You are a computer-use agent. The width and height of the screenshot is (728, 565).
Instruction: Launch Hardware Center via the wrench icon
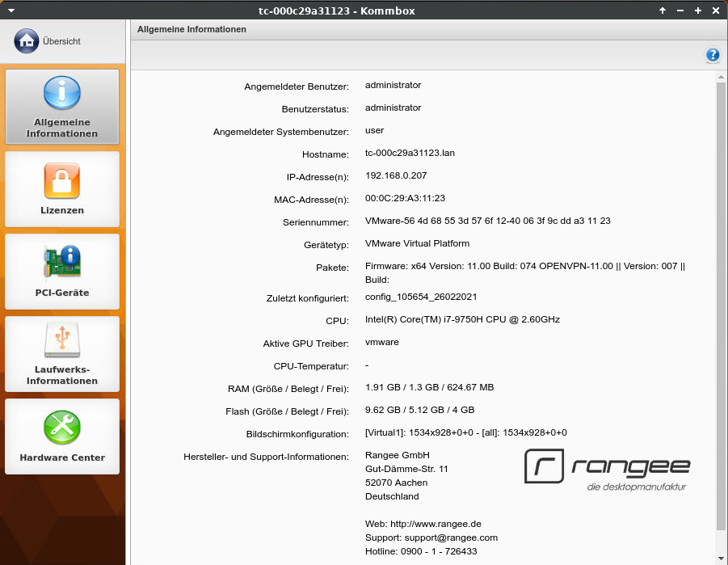tap(62, 426)
